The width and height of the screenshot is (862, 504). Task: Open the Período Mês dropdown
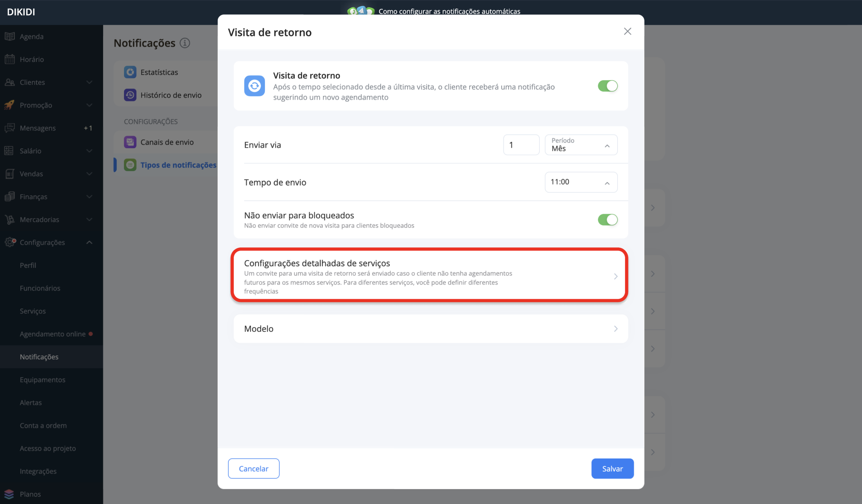(x=581, y=145)
